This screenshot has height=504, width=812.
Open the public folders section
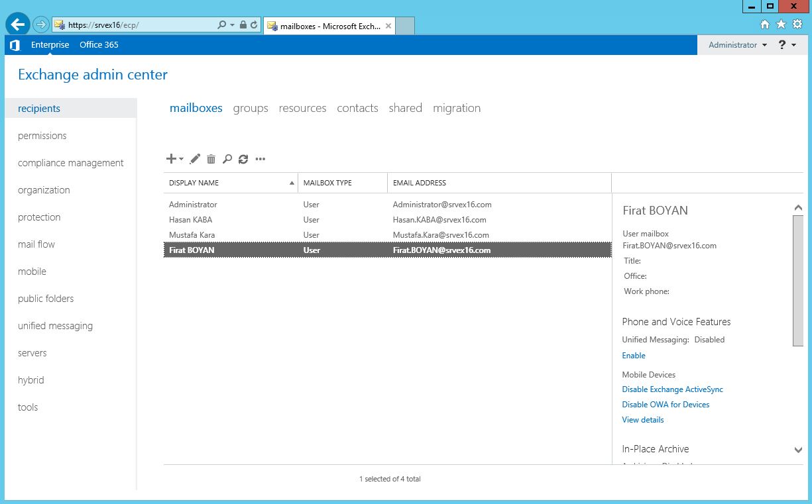pyautogui.click(x=46, y=299)
